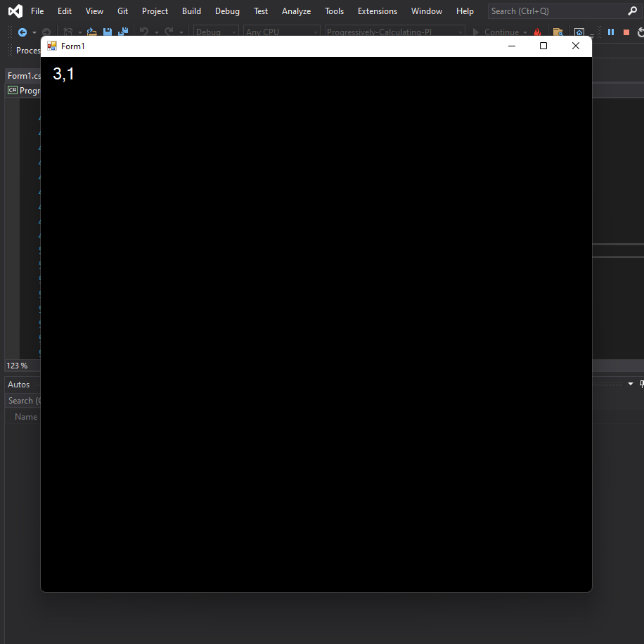The image size is (644, 644).
Task: Click the Stop Debugging red square icon
Action: point(626,32)
